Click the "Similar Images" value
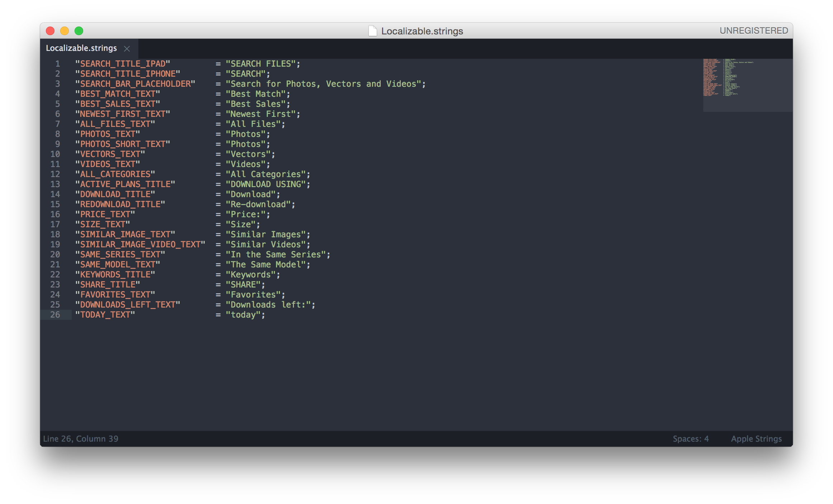Image resolution: width=833 pixels, height=504 pixels. pos(266,234)
